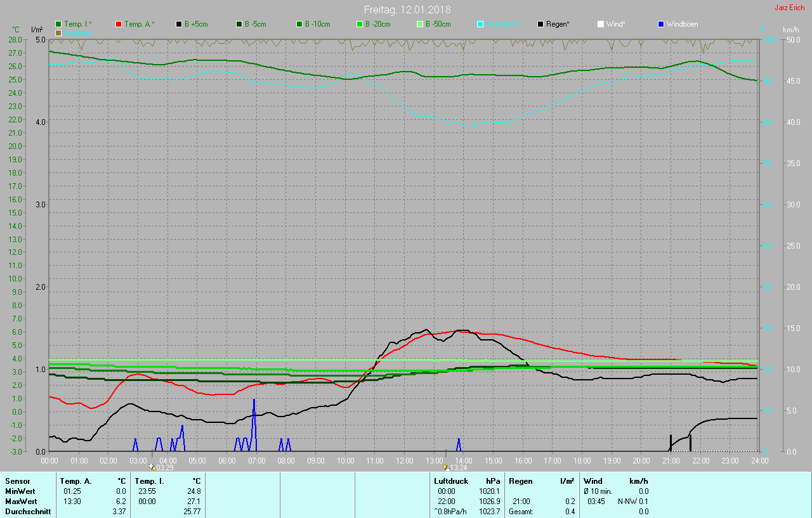Screen dimensions: 812x518
Task: Click the B -5cm legend color box
Action: coord(239,24)
